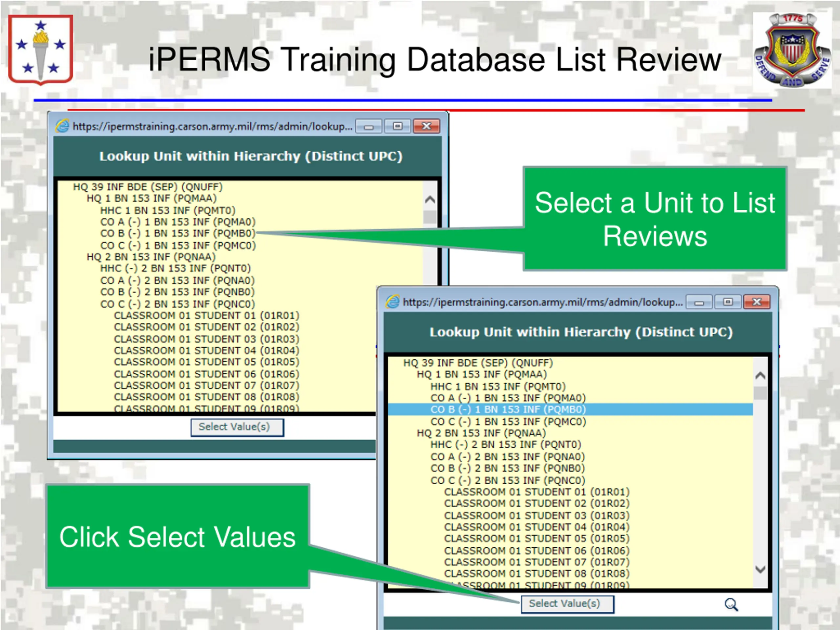Close the back lookup window
The width and height of the screenshot is (840, 630).
pyautogui.click(x=426, y=126)
